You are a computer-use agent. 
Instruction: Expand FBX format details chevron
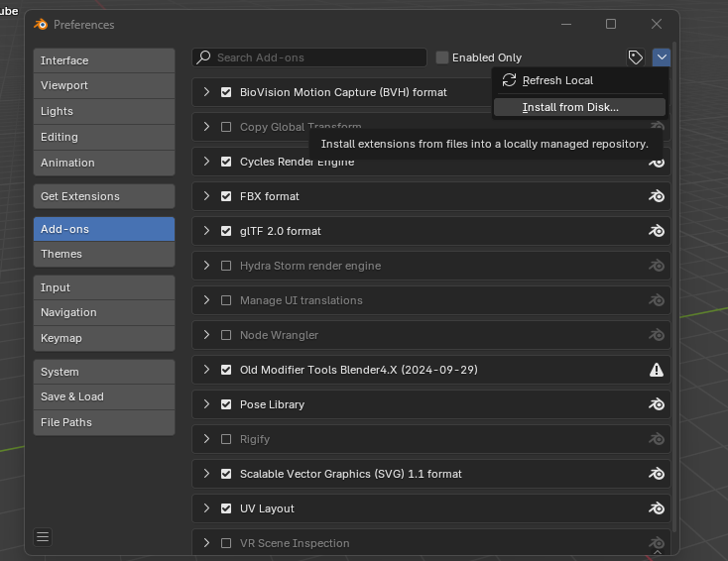pyautogui.click(x=206, y=196)
